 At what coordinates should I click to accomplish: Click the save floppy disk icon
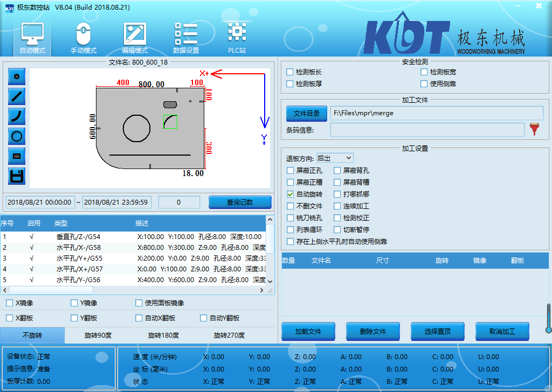(x=17, y=176)
